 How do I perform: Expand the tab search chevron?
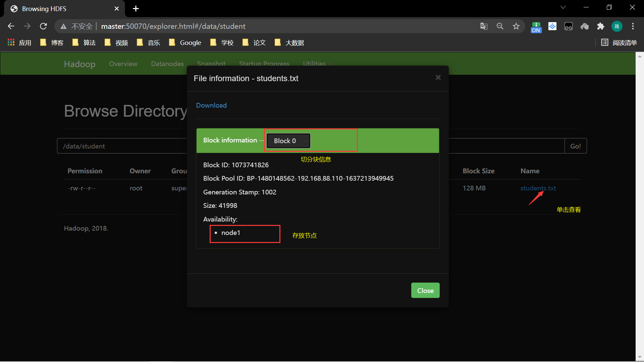pyautogui.click(x=563, y=7)
